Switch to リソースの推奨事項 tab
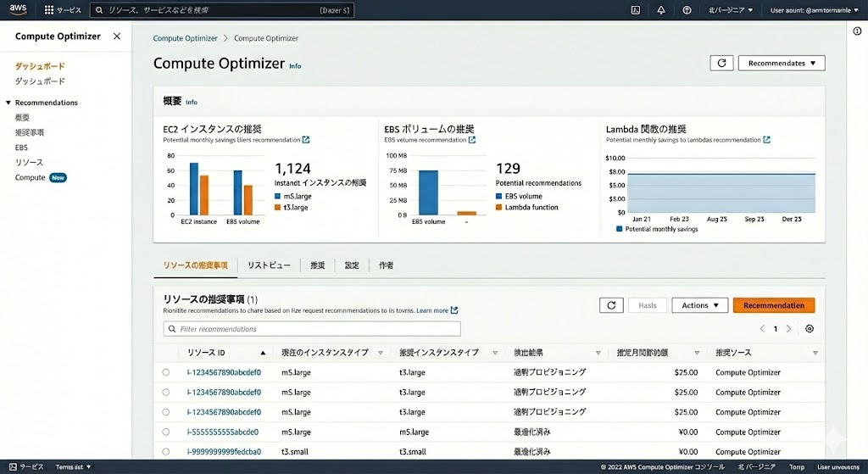The image size is (868, 474). tap(196, 265)
